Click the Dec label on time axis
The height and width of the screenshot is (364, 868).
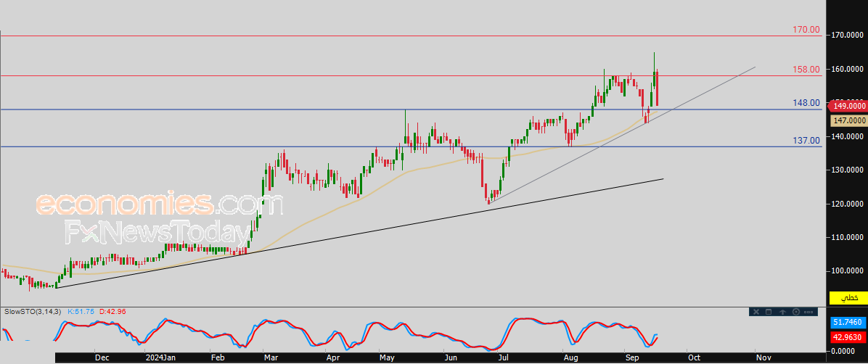102,358
